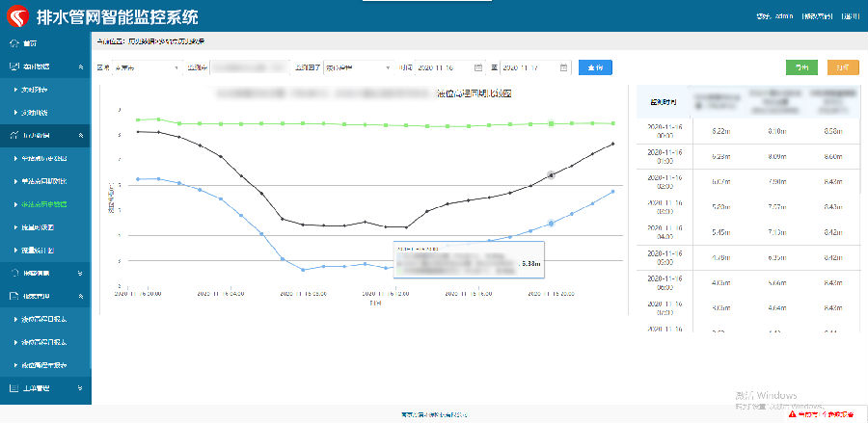Screen dimensions: 868x423
Task: Click the start date field 2020-11-16
Action: [x=450, y=67]
